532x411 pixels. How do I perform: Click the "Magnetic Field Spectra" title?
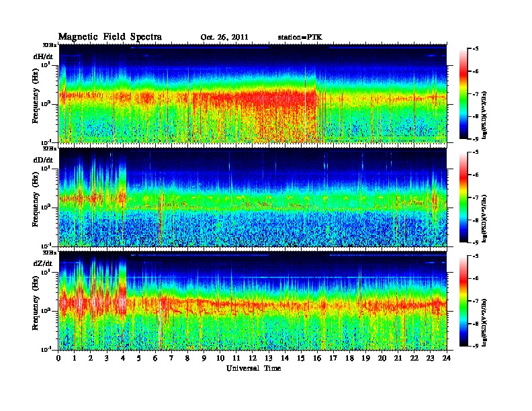coord(110,37)
